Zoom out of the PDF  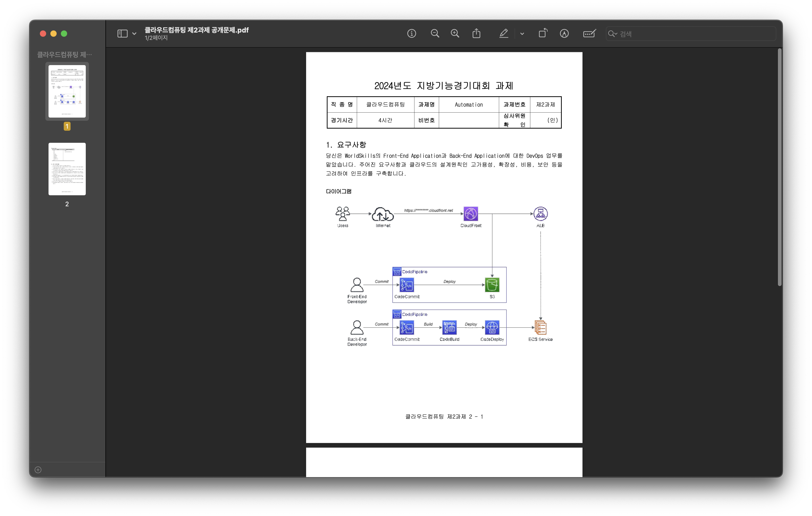[x=435, y=33]
